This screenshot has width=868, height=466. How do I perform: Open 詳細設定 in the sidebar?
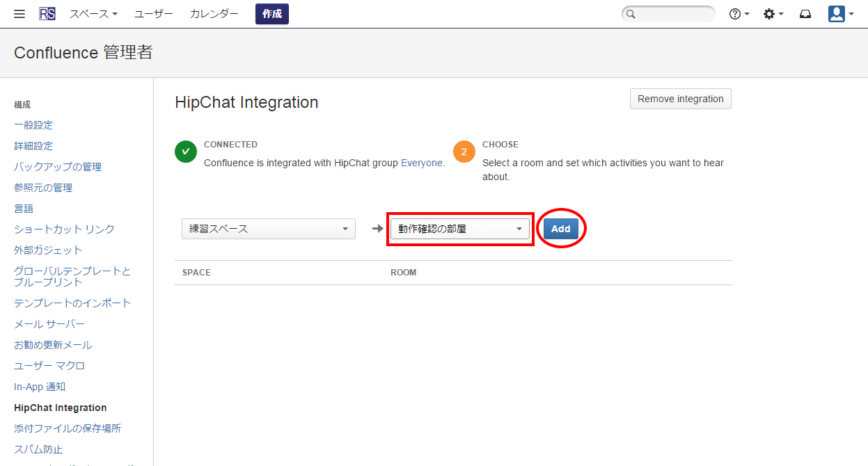(x=33, y=146)
